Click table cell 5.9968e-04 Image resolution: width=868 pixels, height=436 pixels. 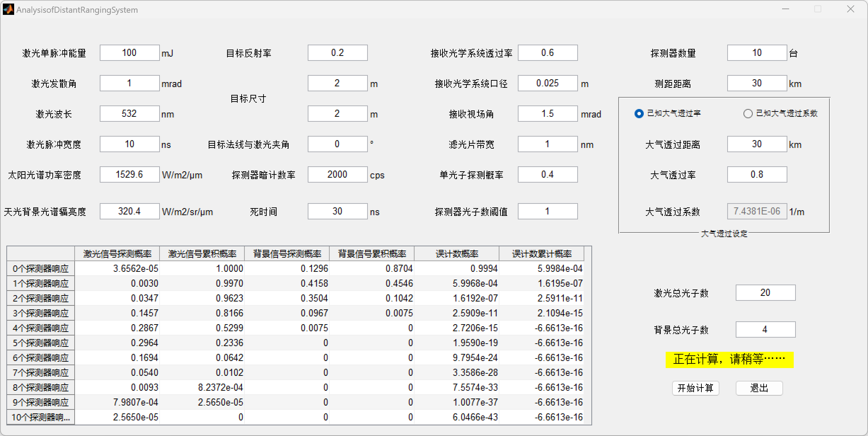(457, 283)
